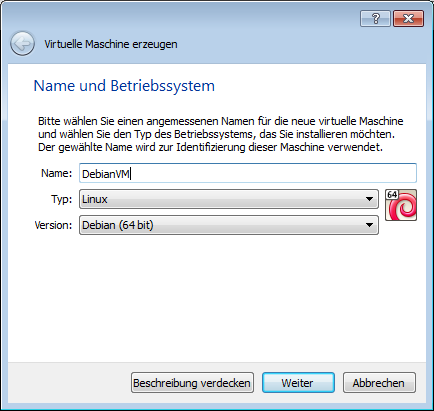Viewport: 434px width, 411px height.
Task: Click the Typ: label
Action: (x=61, y=199)
